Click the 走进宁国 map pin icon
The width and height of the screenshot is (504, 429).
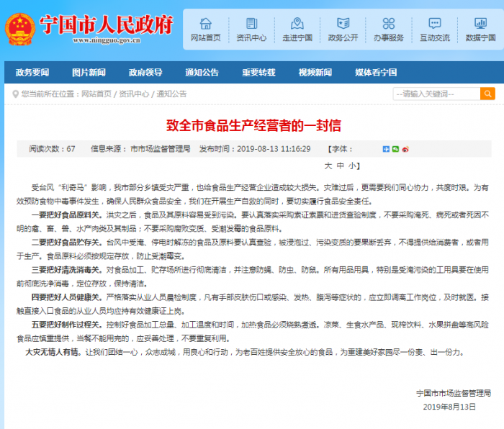(x=297, y=24)
